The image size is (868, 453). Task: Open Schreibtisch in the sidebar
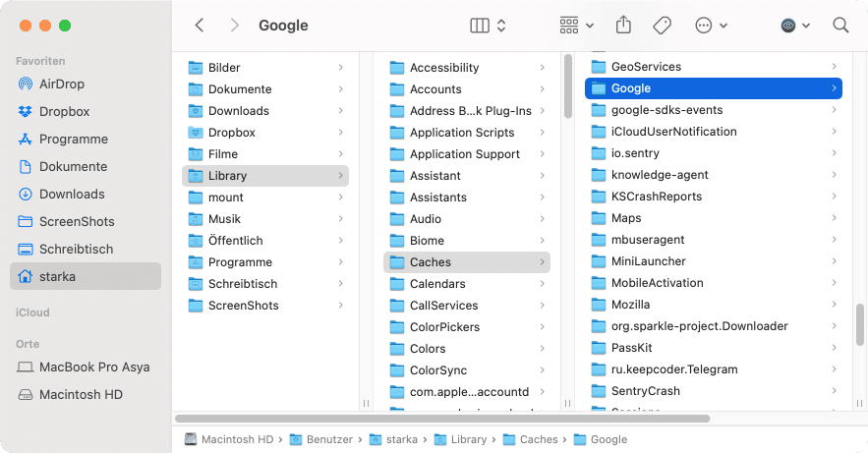[86, 250]
